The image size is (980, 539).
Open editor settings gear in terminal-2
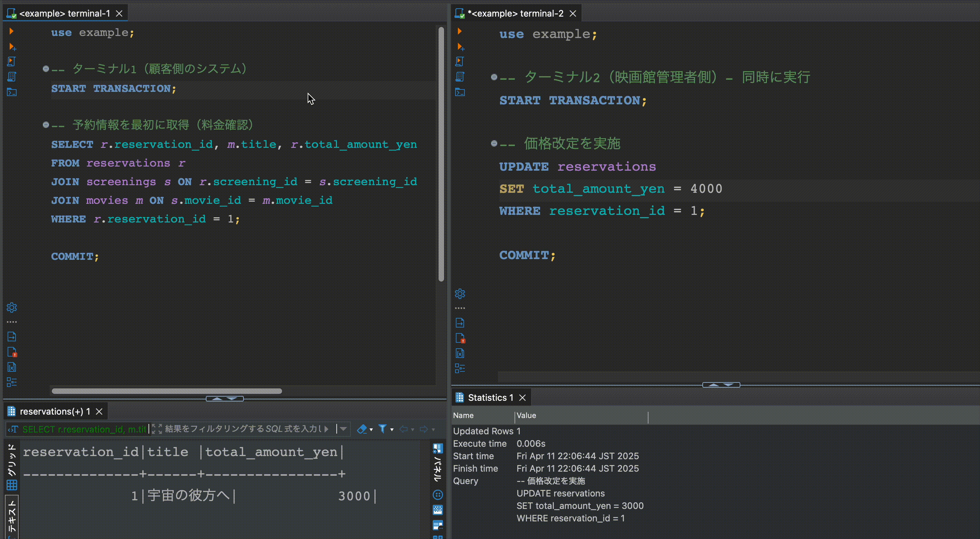point(460,293)
